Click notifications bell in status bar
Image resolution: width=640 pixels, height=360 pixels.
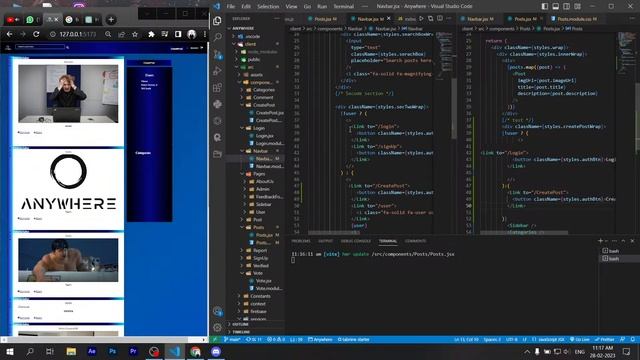click(632, 339)
